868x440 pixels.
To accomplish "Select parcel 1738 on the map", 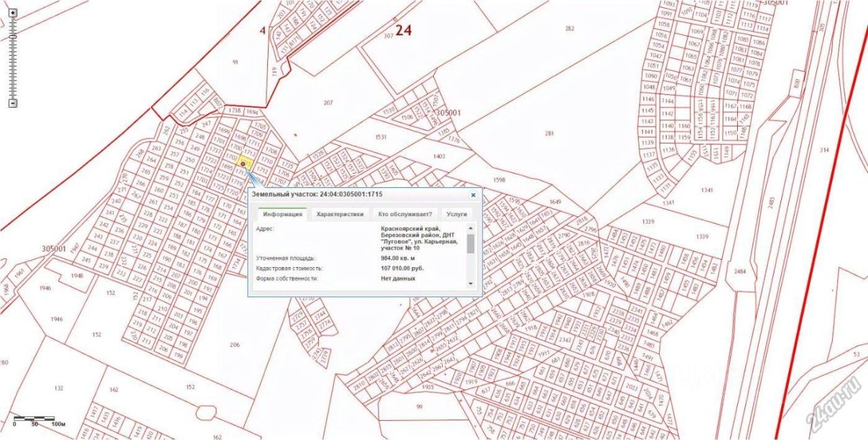I will pos(235,110).
